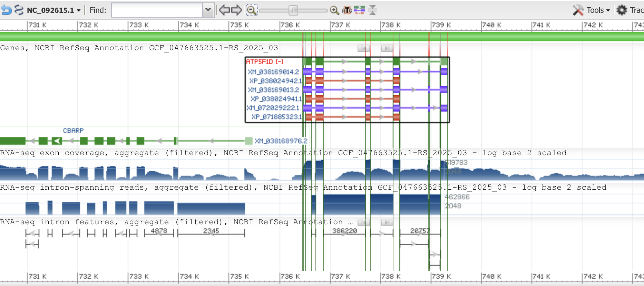644x286 pixels.
Task: Zoom in with the plus magnifier
Action: point(334,10)
